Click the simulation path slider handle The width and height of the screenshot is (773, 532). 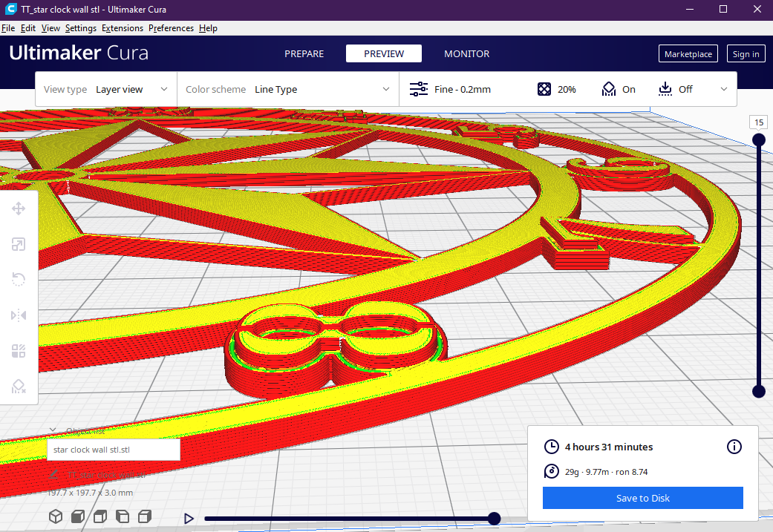pyautogui.click(x=494, y=518)
